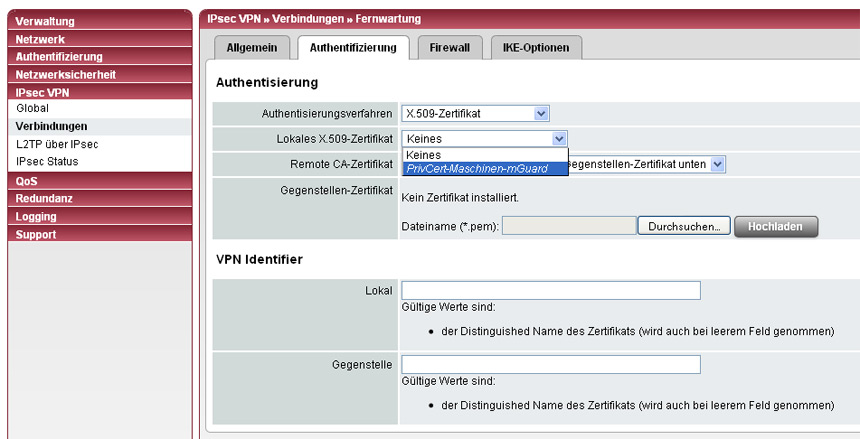Open the IPsec Status page
Screen dimensions: 860x439
(x=47, y=161)
